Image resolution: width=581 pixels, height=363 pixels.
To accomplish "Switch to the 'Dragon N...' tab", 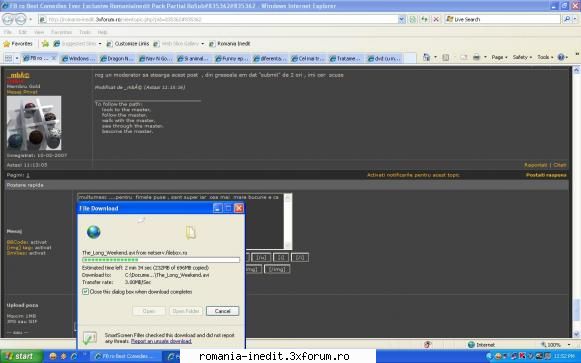I will (117, 59).
